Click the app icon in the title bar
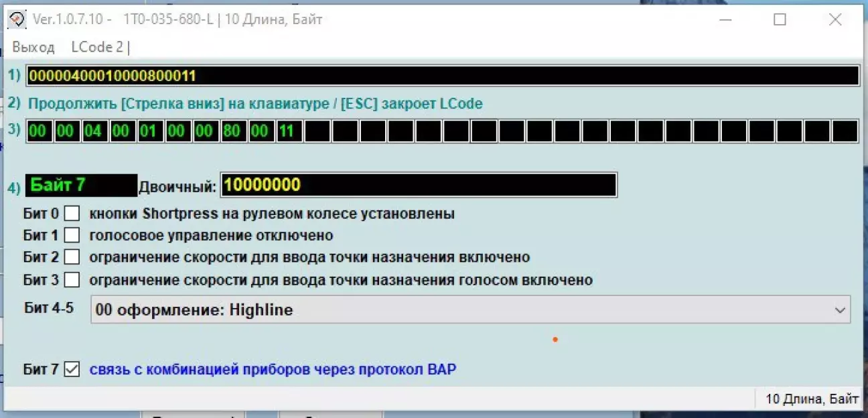 [17, 19]
